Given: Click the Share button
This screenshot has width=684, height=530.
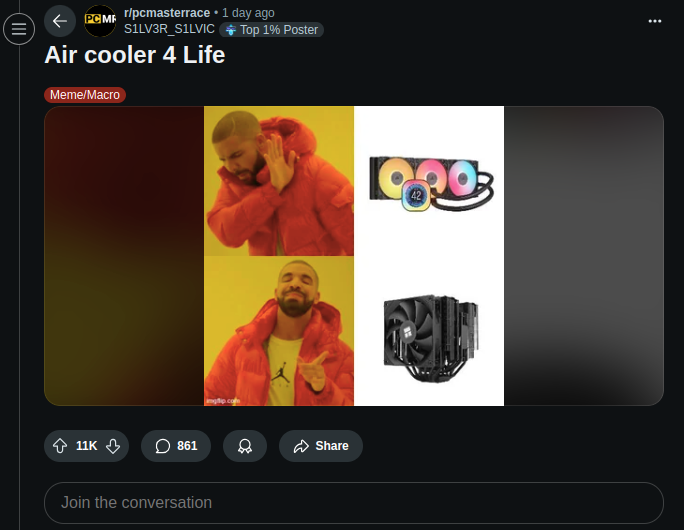Looking at the screenshot, I should pyautogui.click(x=321, y=446).
